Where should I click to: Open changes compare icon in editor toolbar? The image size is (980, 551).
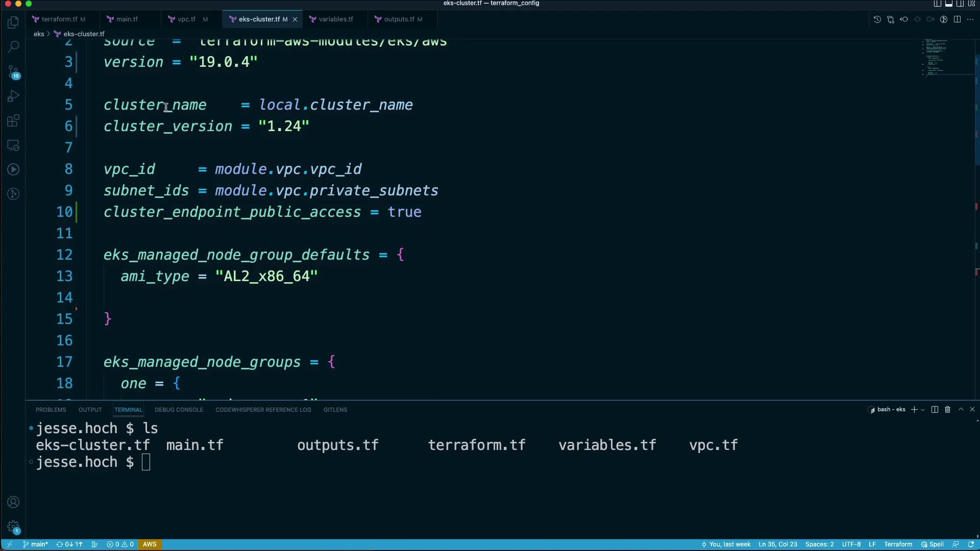(890, 19)
